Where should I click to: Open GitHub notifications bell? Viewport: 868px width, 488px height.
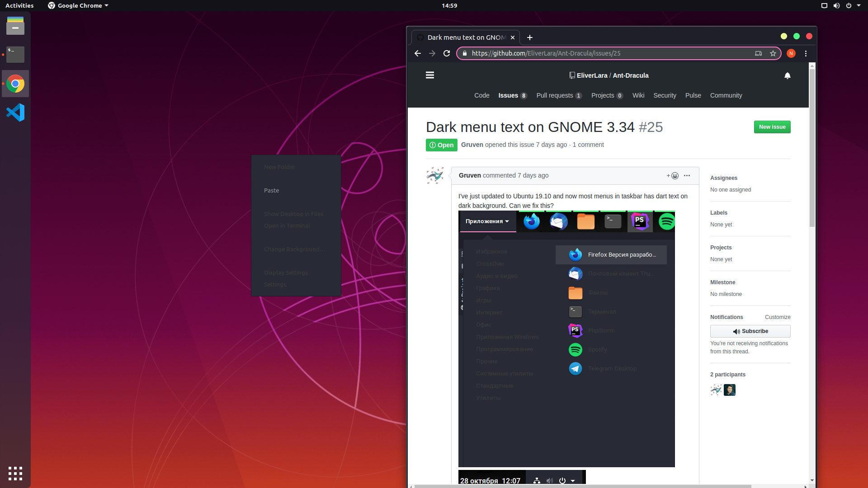(788, 75)
